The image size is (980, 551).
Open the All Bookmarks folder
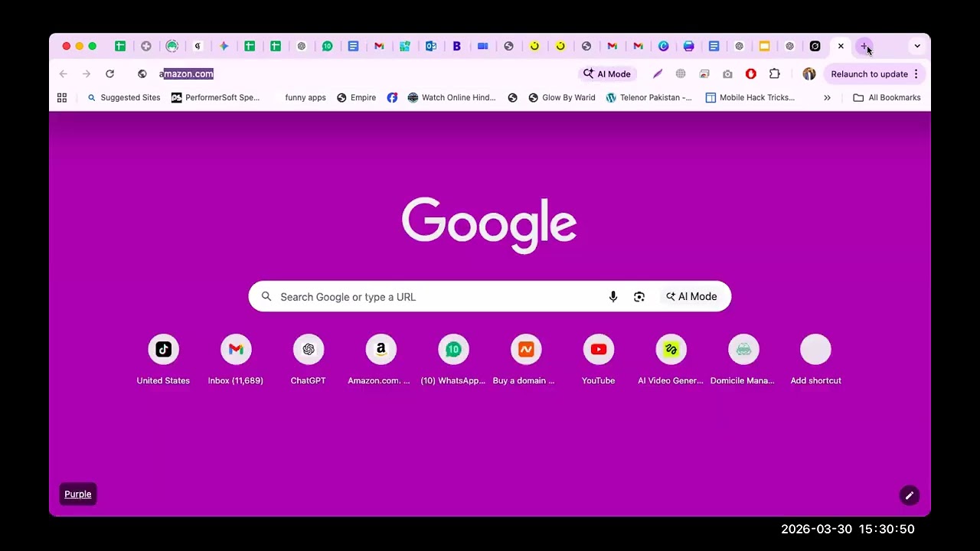tap(887, 98)
